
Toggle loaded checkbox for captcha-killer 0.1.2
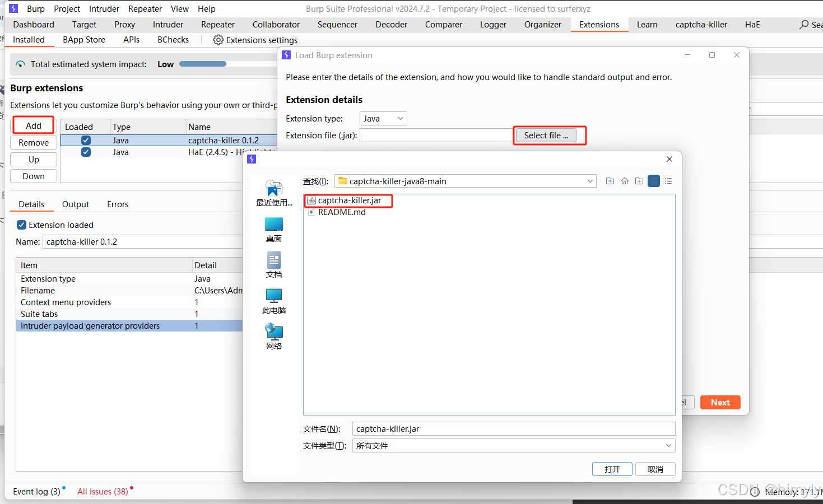86,141
